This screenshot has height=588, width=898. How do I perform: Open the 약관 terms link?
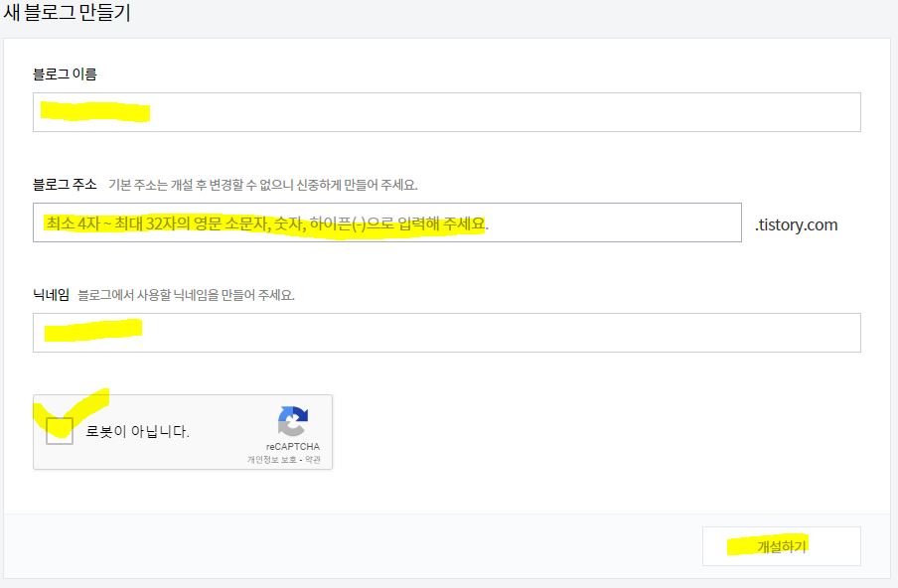pos(313,458)
